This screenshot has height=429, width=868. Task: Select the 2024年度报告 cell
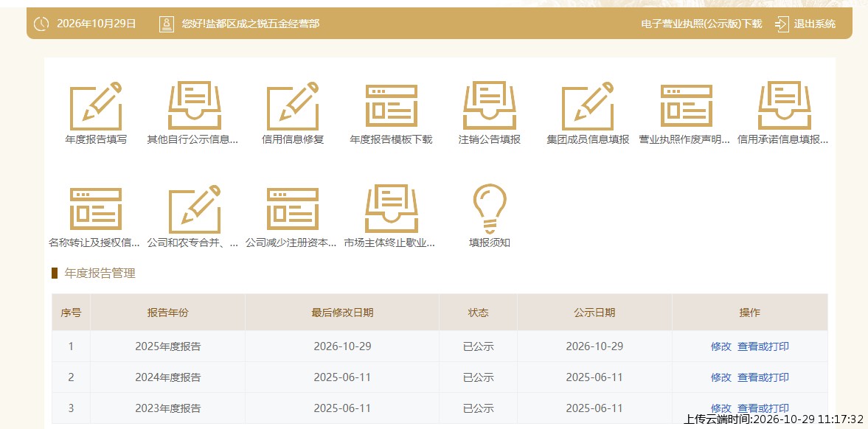pyautogui.click(x=167, y=377)
